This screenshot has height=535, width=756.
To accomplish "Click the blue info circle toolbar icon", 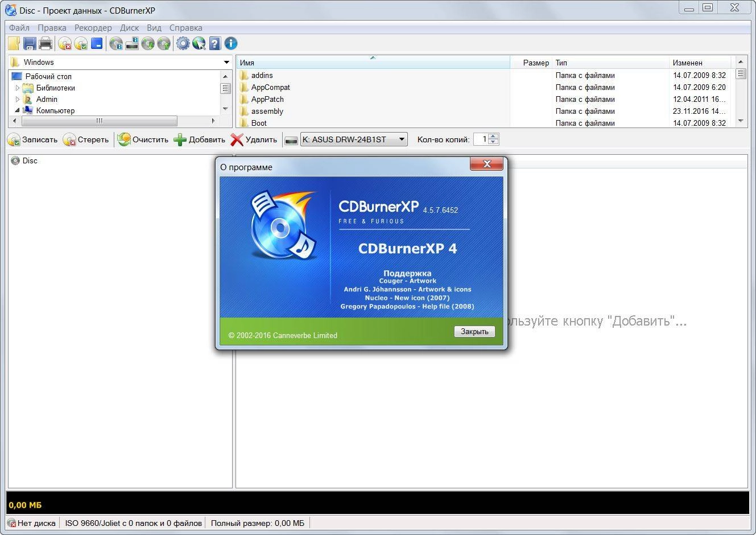I will point(230,43).
